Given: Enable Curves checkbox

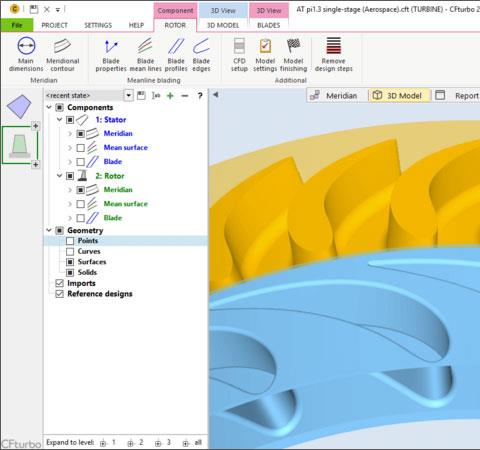Looking at the screenshot, I should pos(70,251).
